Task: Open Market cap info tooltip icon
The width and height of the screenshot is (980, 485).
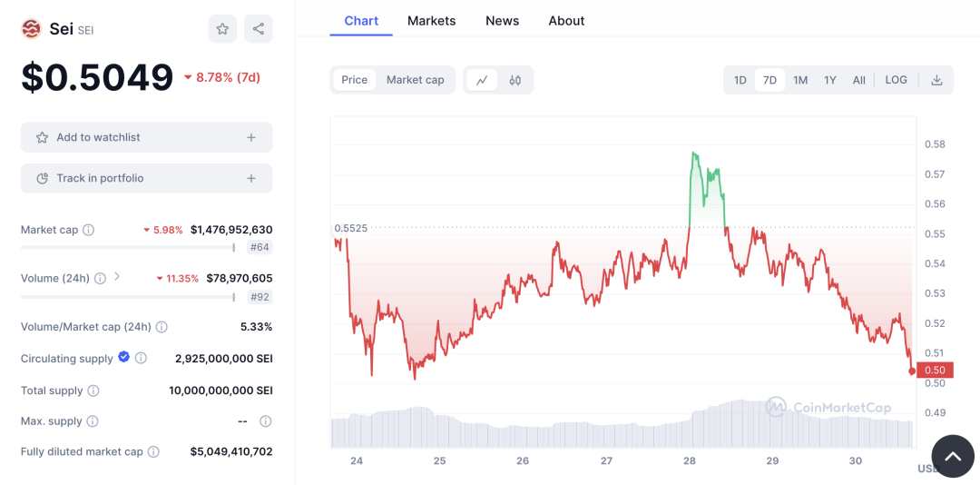Action: point(89,231)
